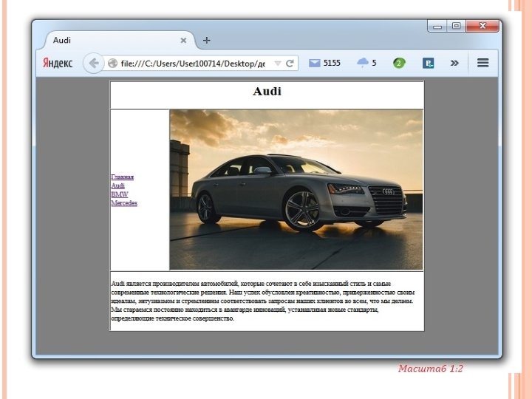Open the BMW link
532x399 pixels.
(120, 194)
